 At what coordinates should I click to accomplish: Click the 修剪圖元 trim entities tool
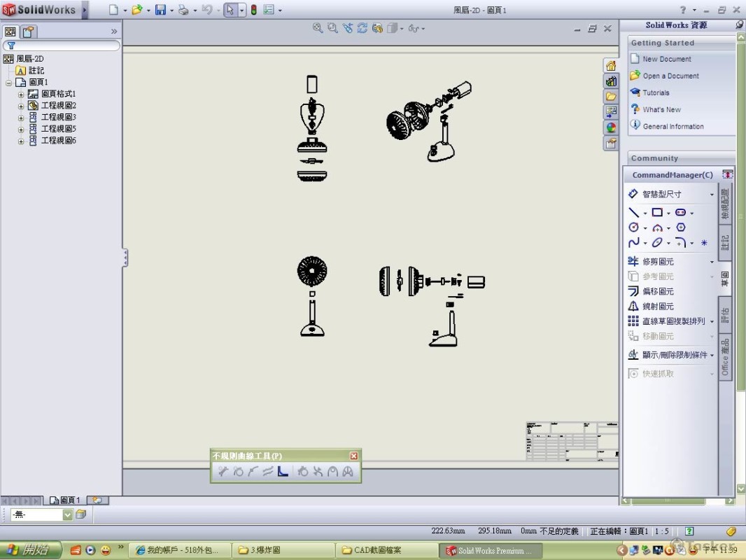click(x=658, y=262)
